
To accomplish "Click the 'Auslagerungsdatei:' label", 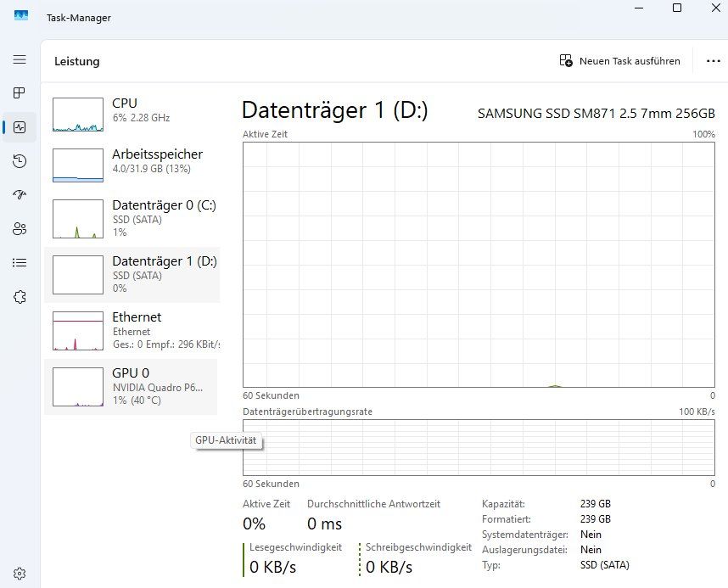I will pos(524,550).
